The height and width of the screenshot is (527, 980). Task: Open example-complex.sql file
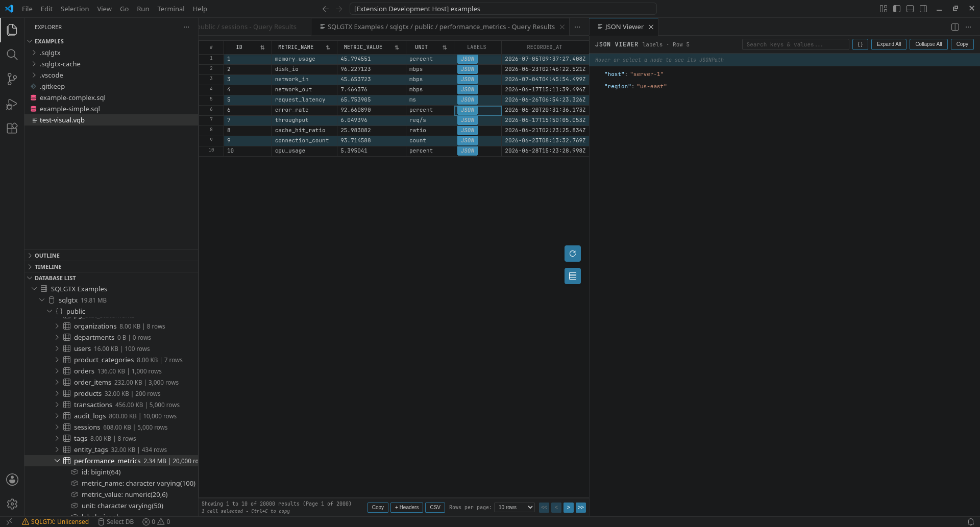tap(111, 98)
